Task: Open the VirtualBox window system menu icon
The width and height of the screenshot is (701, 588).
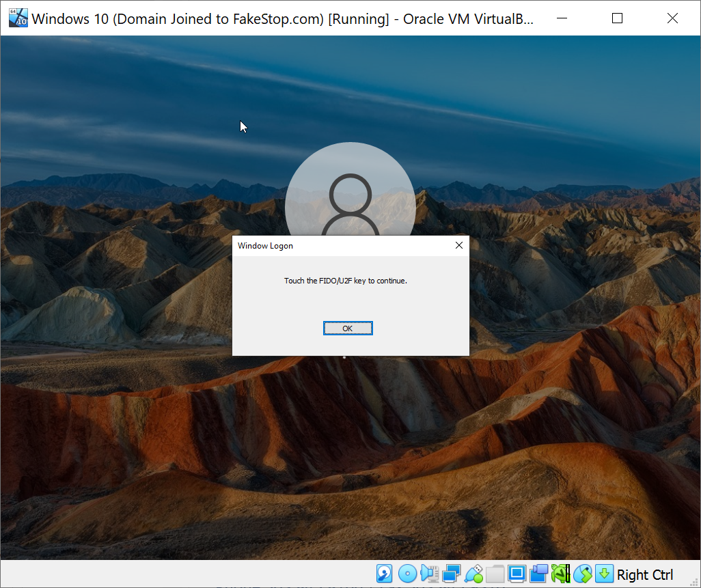Action: click(x=18, y=18)
